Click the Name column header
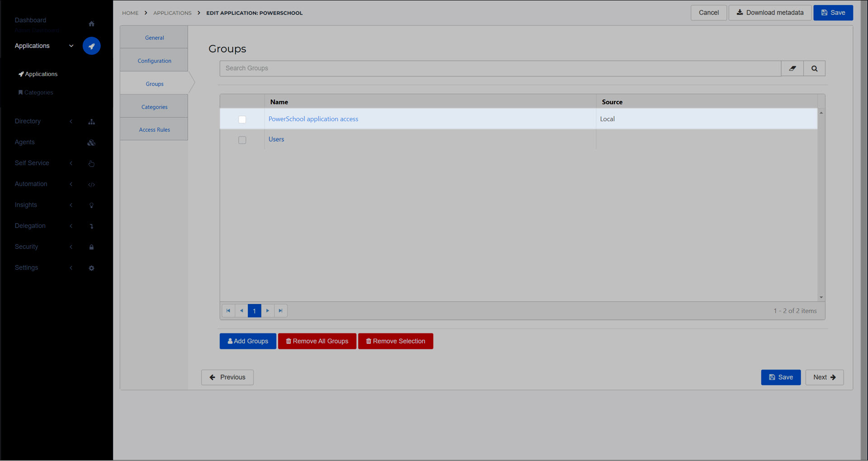 430,102
